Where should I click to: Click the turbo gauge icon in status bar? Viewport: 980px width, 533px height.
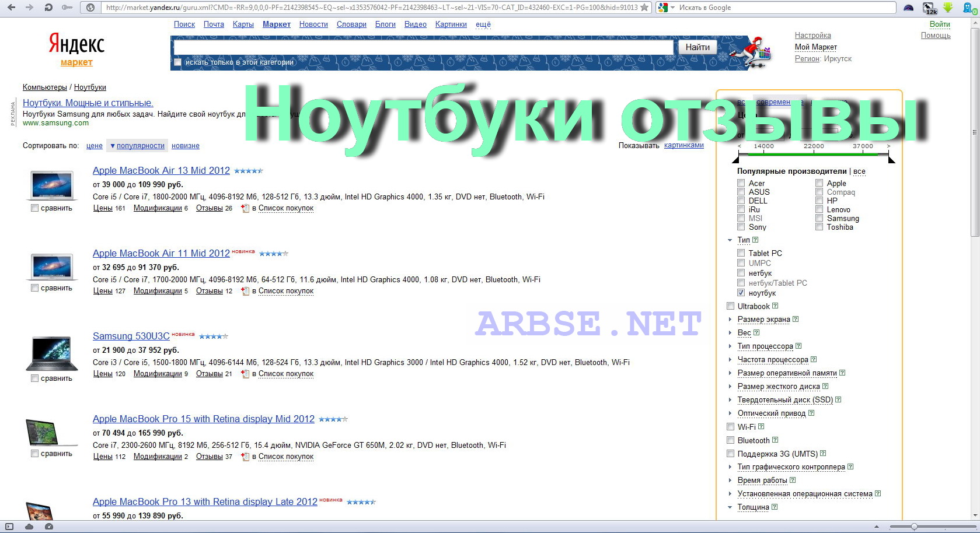(49, 527)
